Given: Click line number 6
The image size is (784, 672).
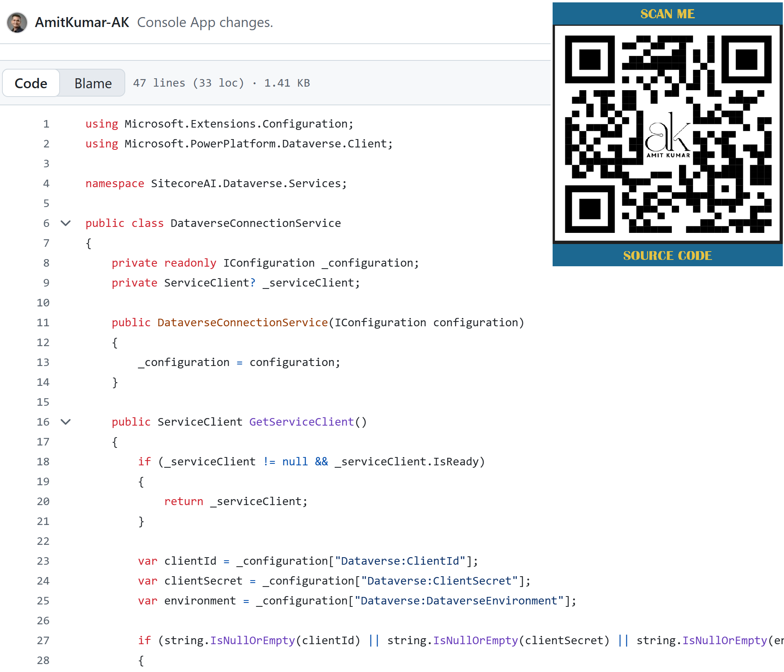Looking at the screenshot, I should pyautogui.click(x=46, y=223).
